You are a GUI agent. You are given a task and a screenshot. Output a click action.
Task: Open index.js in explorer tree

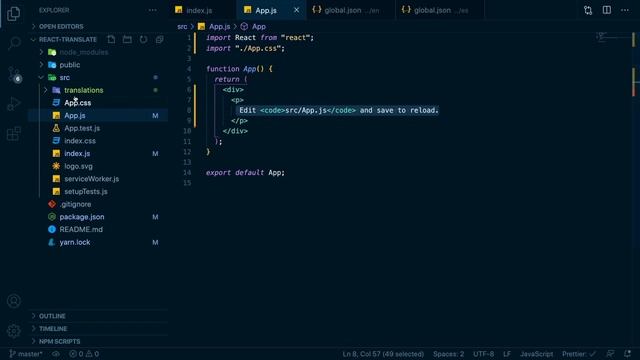pyautogui.click(x=98, y=153)
